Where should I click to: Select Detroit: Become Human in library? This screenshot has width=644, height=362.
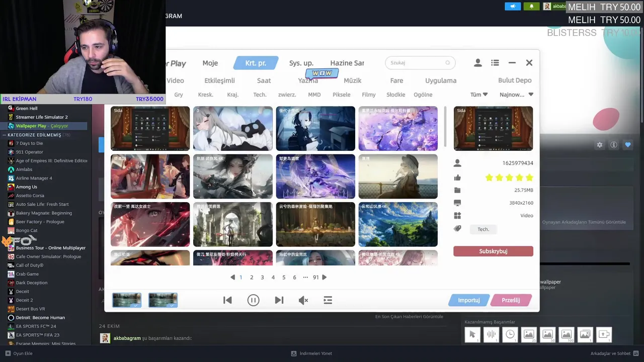coord(40,318)
